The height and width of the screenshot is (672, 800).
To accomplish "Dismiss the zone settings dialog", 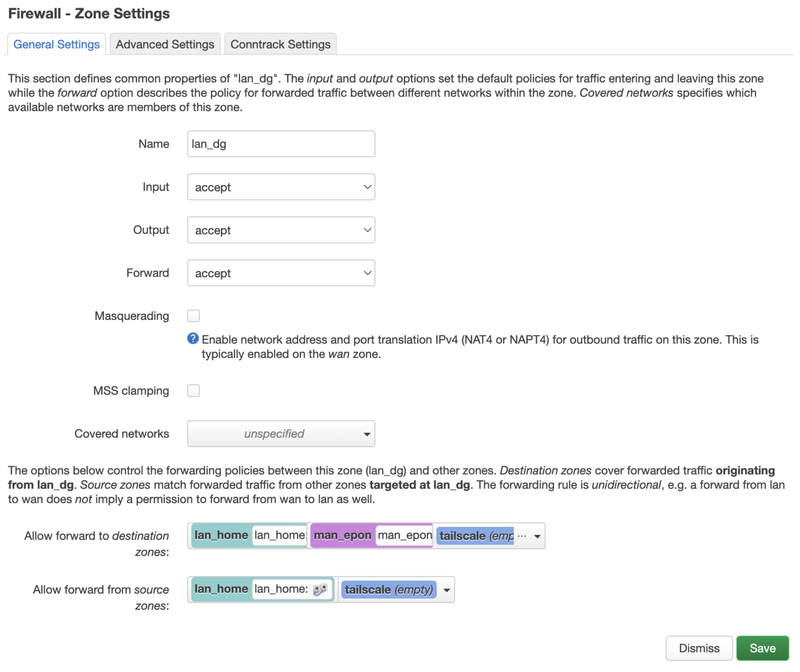I will (x=698, y=648).
